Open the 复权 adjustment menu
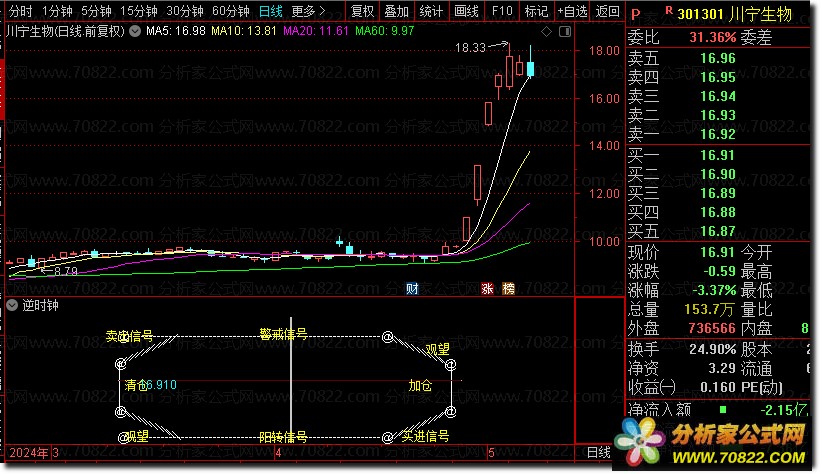This screenshot has height=474, width=822. (362, 11)
